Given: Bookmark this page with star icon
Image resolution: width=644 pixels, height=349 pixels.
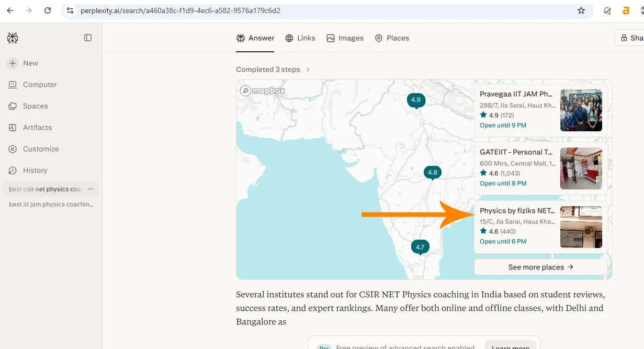Looking at the screenshot, I should (x=581, y=10).
